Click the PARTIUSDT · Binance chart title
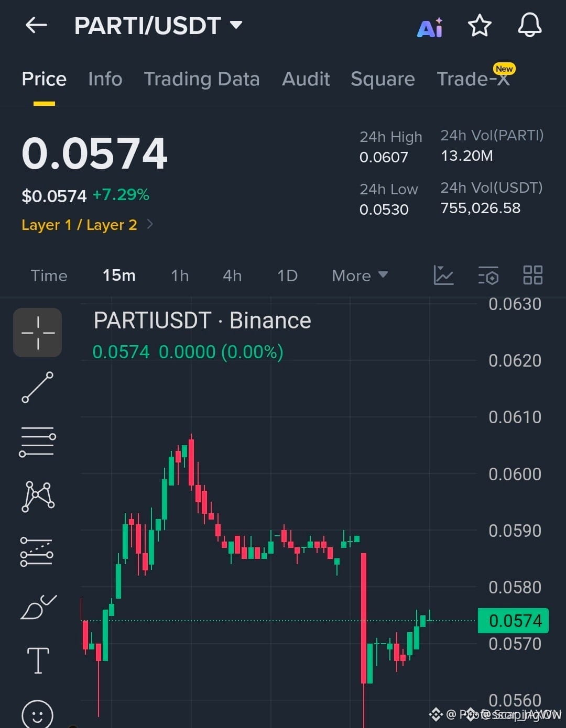The height and width of the screenshot is (728, 566). point(202,321)
